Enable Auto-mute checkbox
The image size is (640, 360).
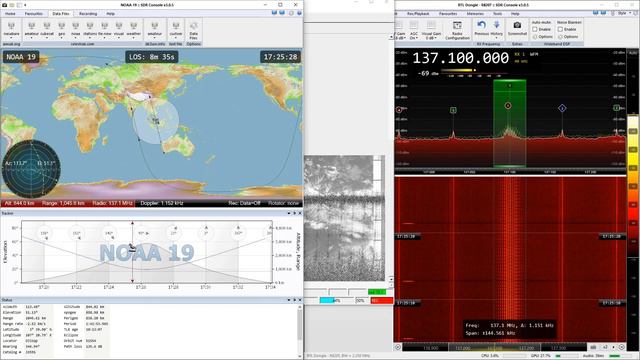(x=535, y=29)
